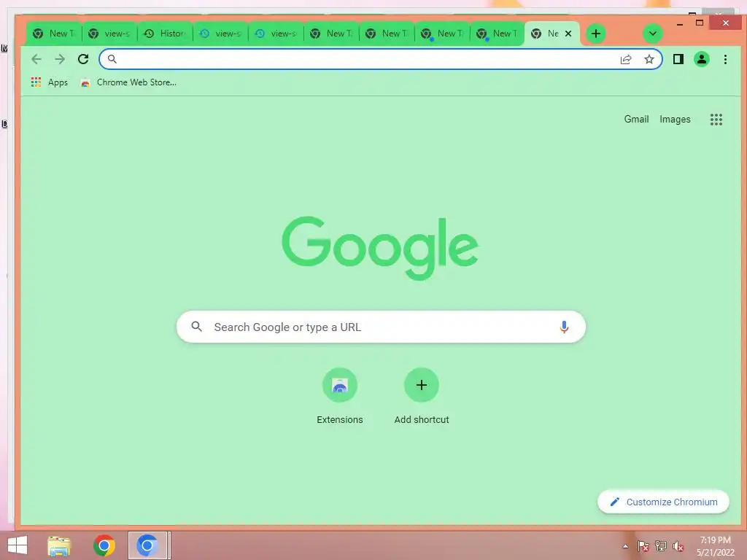Open the Google apps grid
The image size is (747, 560).
click(716, 119)
